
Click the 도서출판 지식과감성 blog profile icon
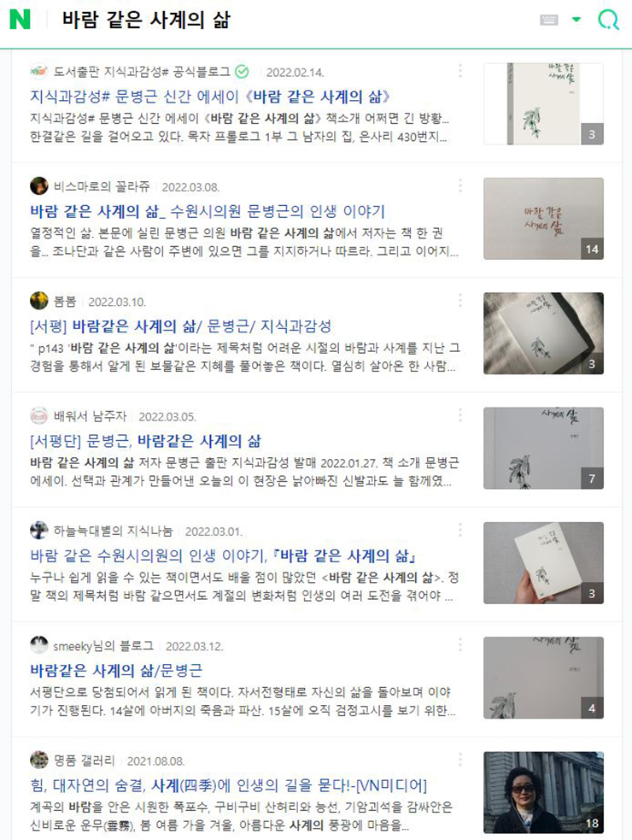click(x=39, y=71)
